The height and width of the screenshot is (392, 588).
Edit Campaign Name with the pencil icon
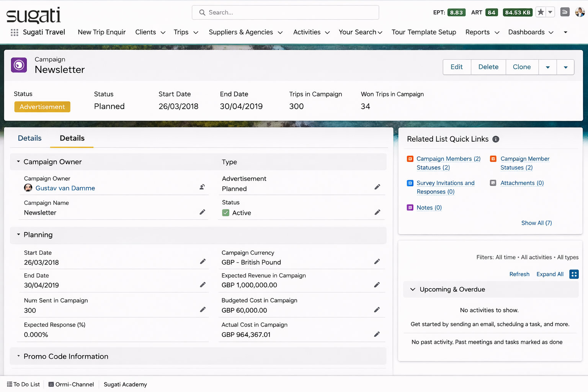(x=203, y=212)
